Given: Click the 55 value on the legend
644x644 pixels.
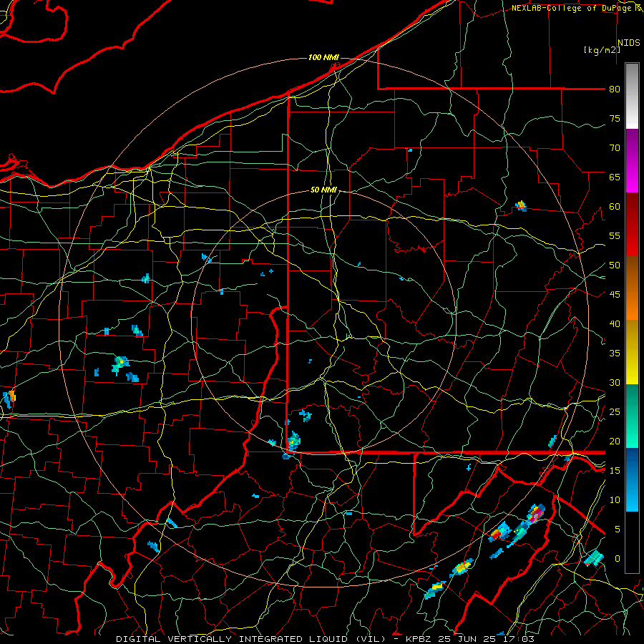Looking at the screenshot, I should pyautogui.click(x=615, y=235).
